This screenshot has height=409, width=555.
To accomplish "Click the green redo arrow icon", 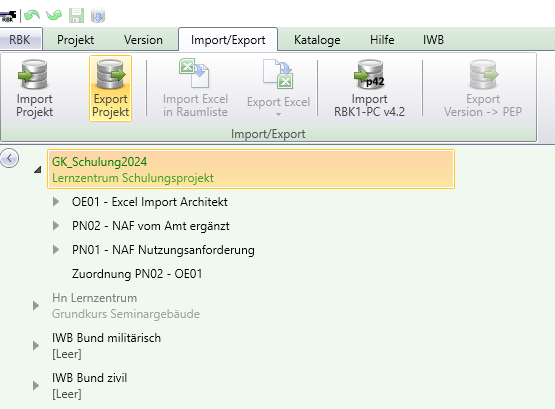I will coord(54,16).
